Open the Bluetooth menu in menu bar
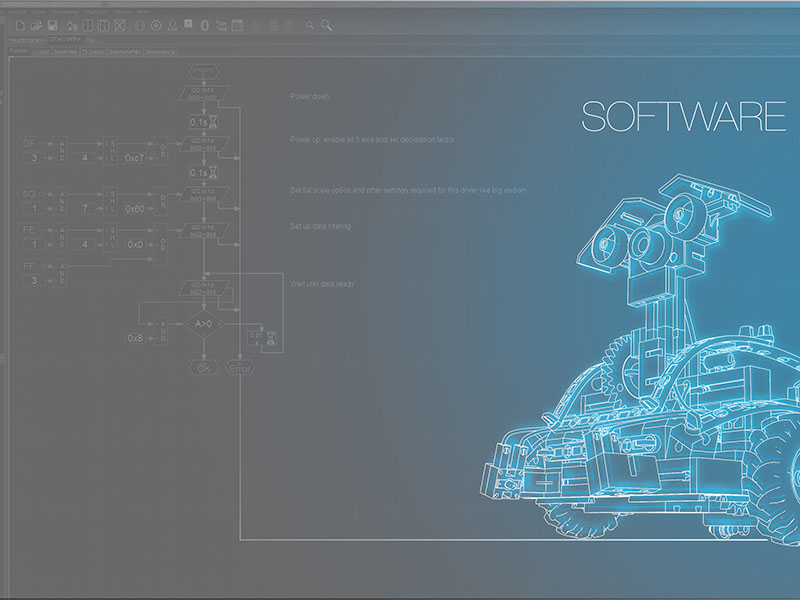 tap(95, 11)
